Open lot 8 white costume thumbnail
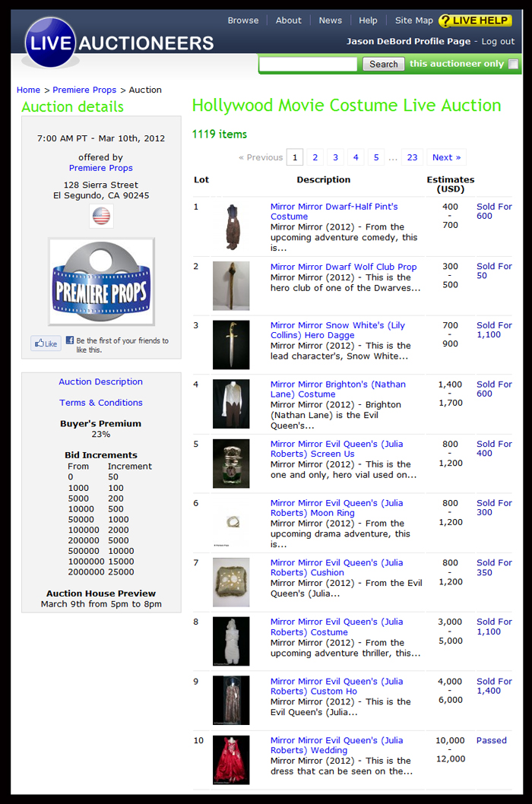The width and height of the screenshot is (532, 804). click(x=231, y=641)
